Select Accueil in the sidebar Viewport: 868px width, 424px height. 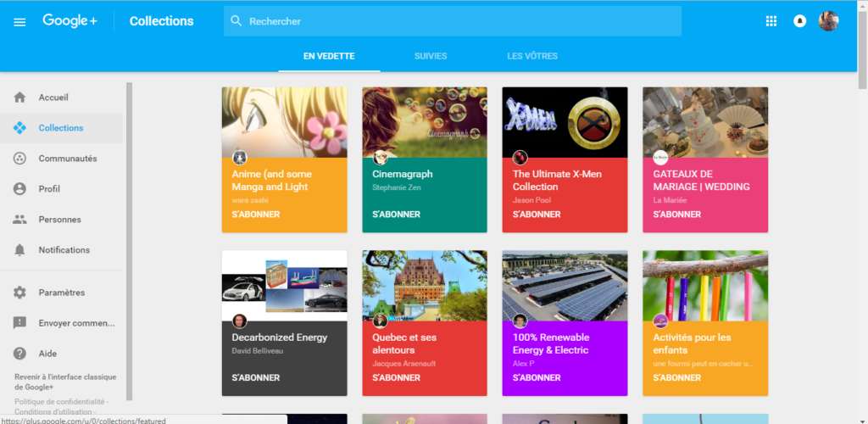[61, 98]
